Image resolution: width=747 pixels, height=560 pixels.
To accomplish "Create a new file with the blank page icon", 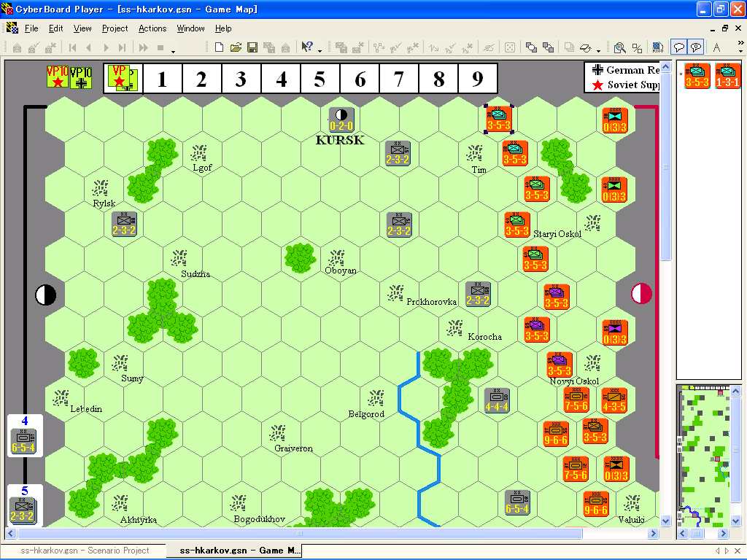I will [x=219, y=47].
